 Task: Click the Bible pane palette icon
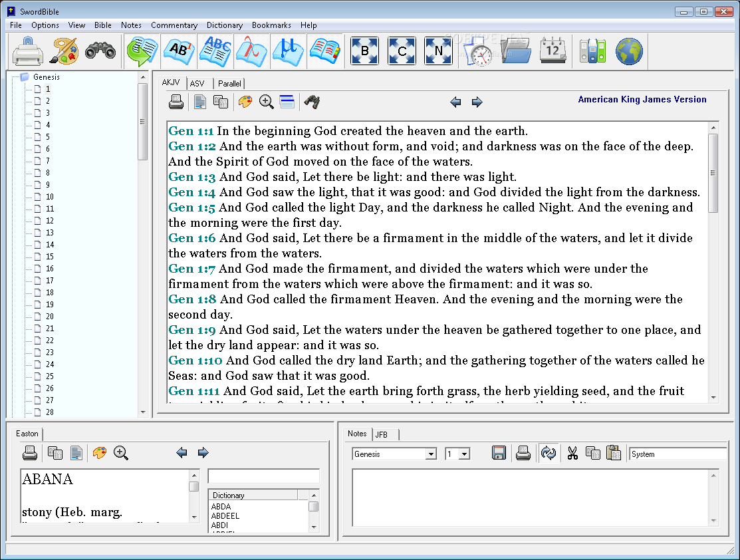click(x=245, y=102)
